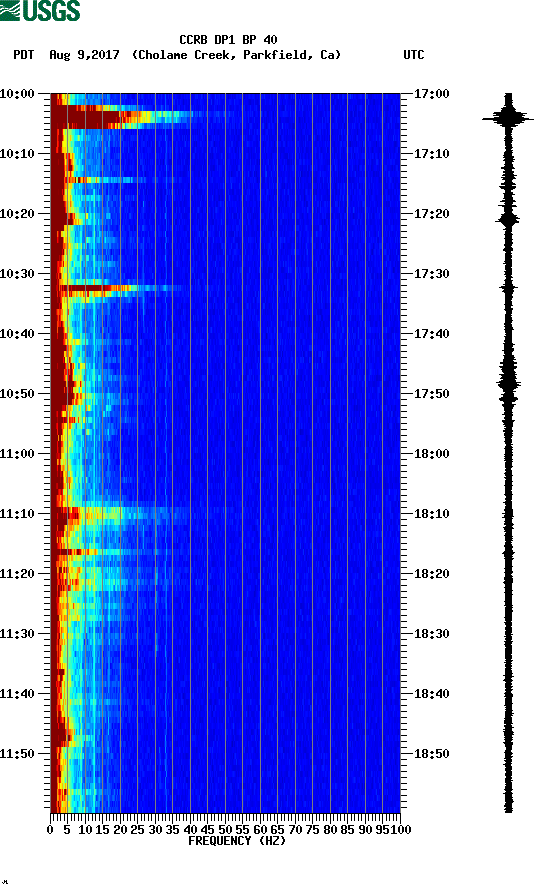Click the '18:50' UTC time label

tap(431, 753)
